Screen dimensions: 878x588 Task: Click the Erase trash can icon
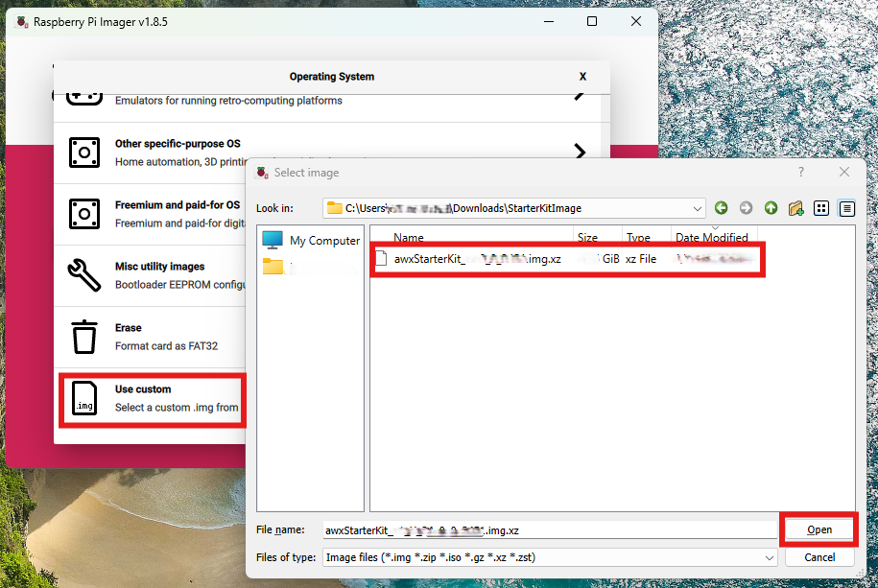(x=84, y=337)
